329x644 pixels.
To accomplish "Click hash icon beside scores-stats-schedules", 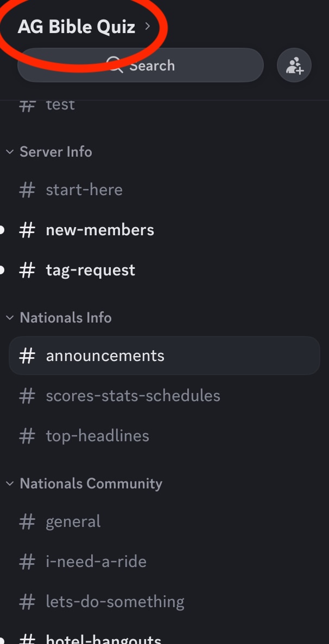I will click(x=27, y=396).
